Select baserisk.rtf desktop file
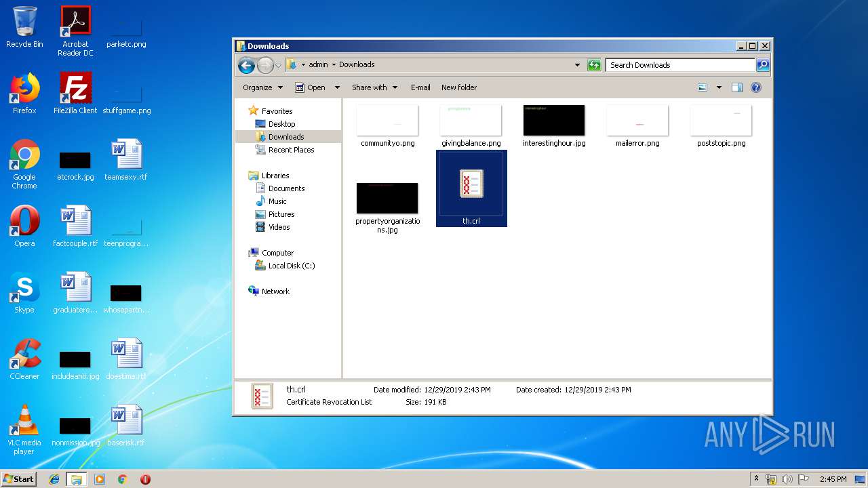This screenshot has height=488, width=868. (x=126, y=426)
